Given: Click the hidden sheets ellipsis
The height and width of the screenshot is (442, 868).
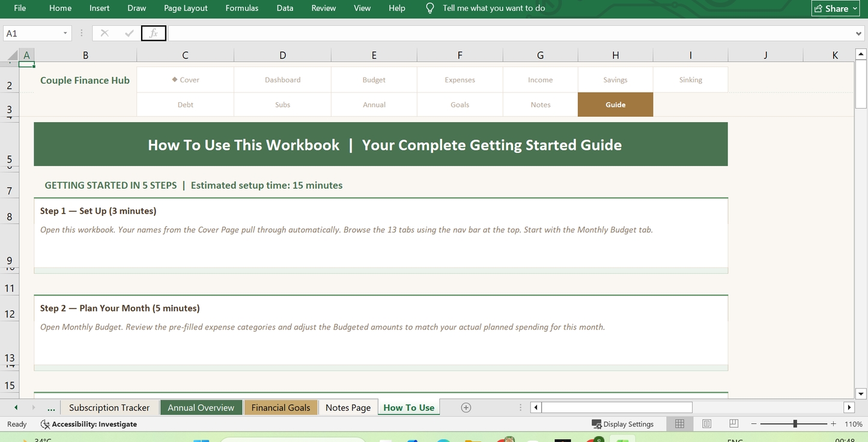Looking at the screenshot, I should (x=51, y=408).
